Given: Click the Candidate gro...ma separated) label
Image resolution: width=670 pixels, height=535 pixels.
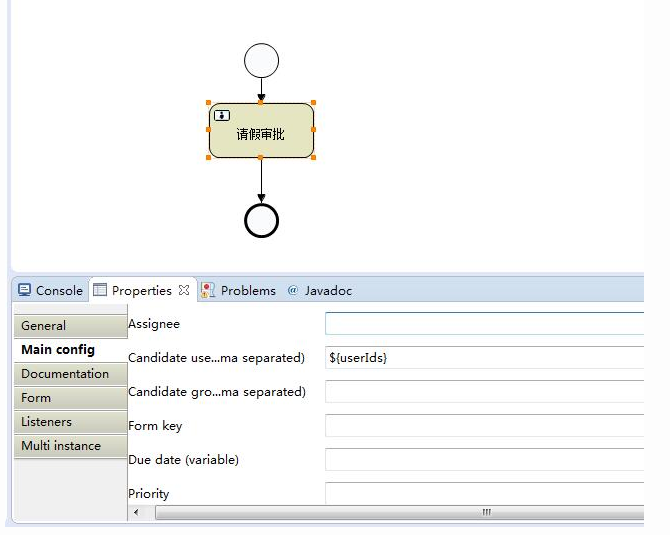Looking at the screenshot, I should click(x=217, y=392).
